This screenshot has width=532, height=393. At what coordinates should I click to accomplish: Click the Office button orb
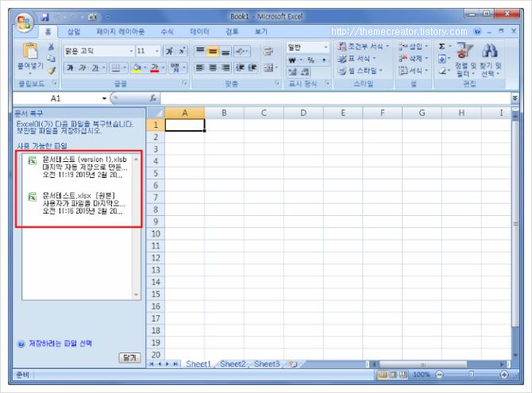coord(24,22)
